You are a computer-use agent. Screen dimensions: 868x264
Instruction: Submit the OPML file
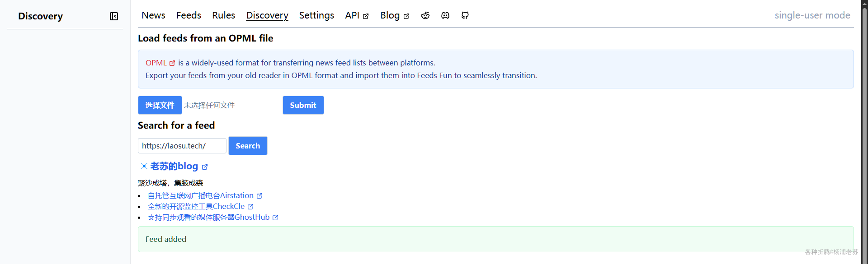(303, 105)
